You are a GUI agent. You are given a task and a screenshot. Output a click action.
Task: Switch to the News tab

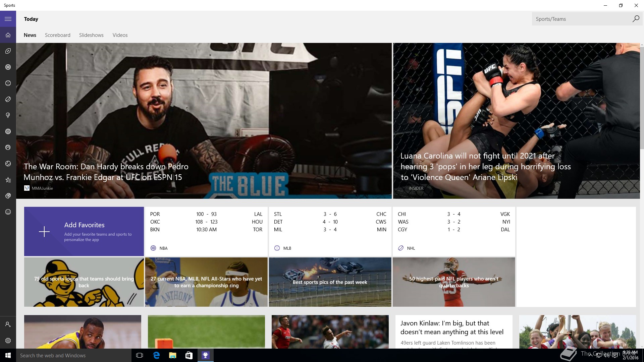click(x=30, y=35)
